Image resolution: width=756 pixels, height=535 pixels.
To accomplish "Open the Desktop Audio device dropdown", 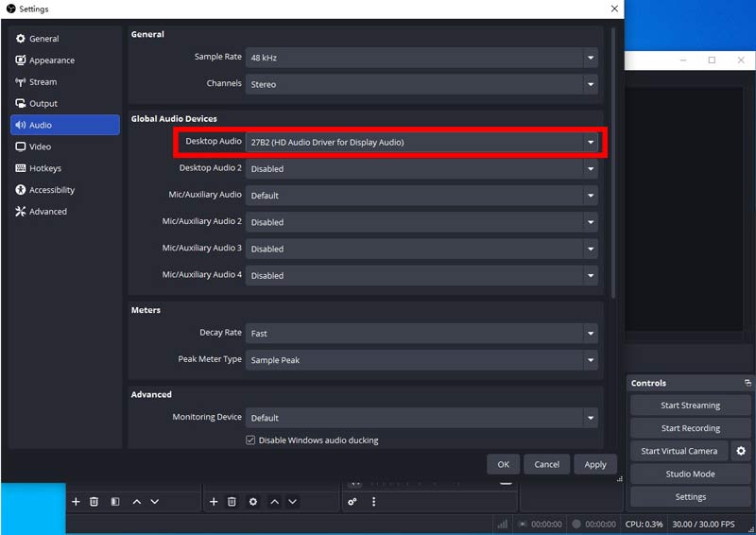I will 421,142.
